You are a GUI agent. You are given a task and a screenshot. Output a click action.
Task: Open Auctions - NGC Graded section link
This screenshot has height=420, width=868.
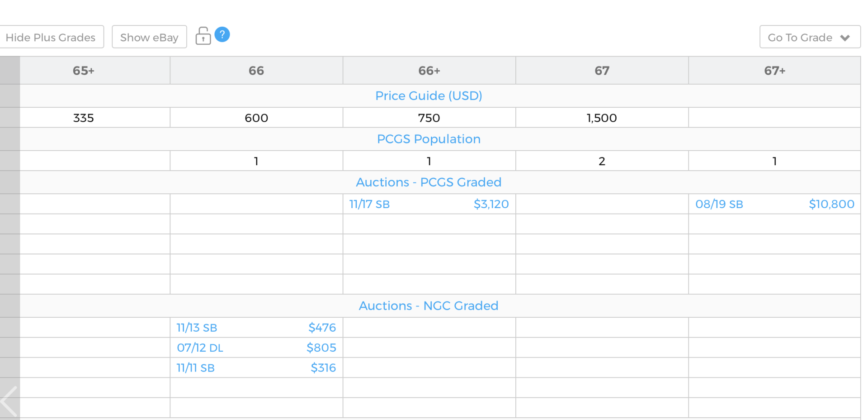(x=429, y=305)
